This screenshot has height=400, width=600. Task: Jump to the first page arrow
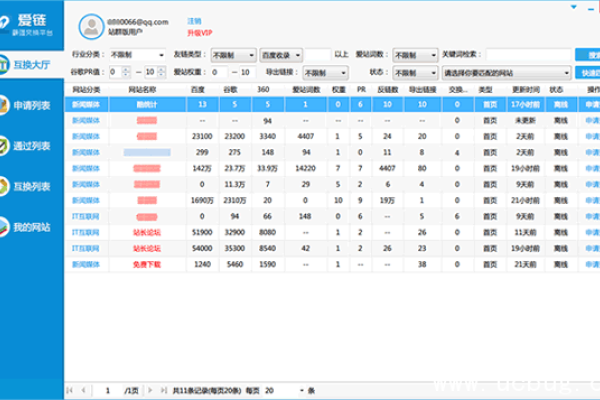click(70, 390)
